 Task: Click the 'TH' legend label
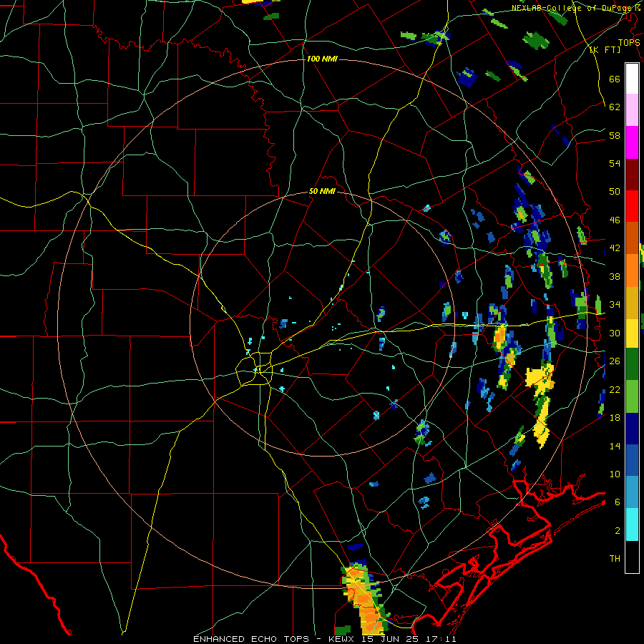click(x=615, y=559)
